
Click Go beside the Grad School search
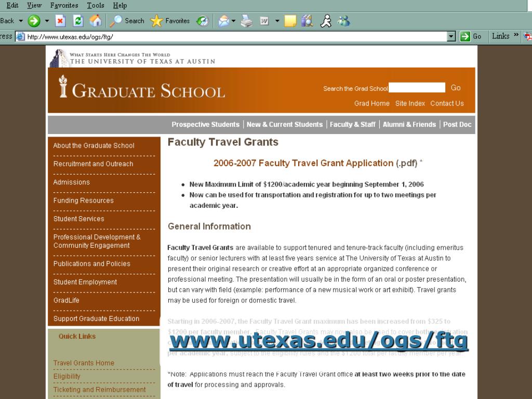[456, 87]
